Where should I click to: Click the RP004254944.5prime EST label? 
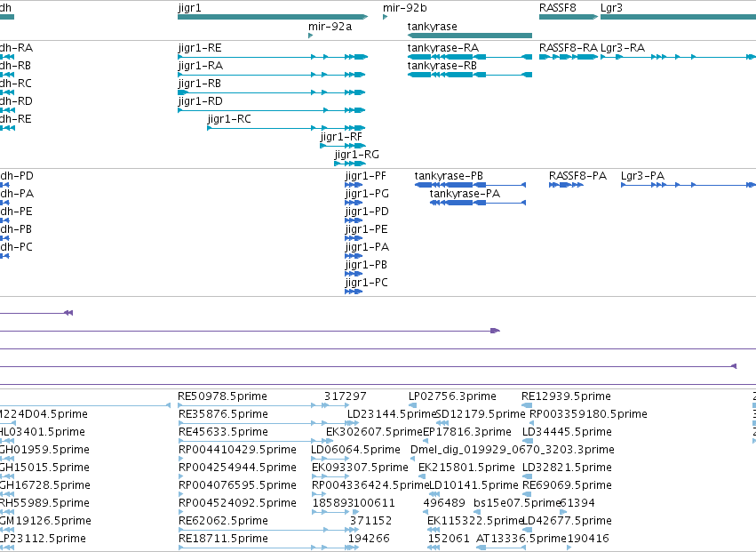237,468
